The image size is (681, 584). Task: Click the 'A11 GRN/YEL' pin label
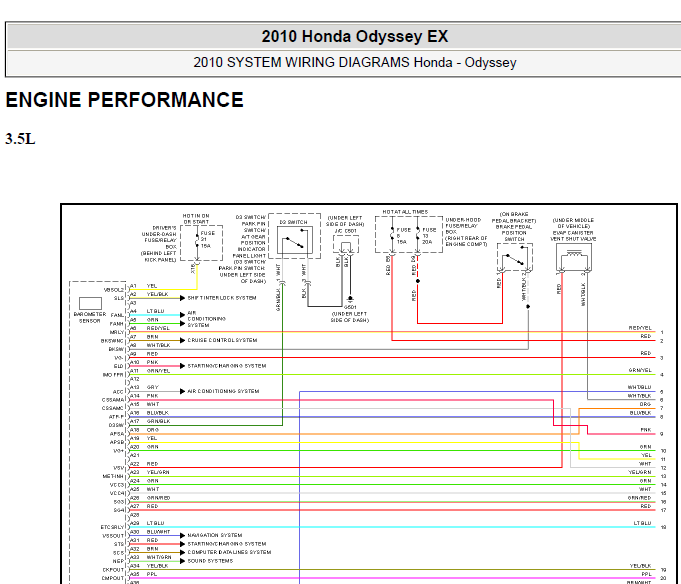150,371
